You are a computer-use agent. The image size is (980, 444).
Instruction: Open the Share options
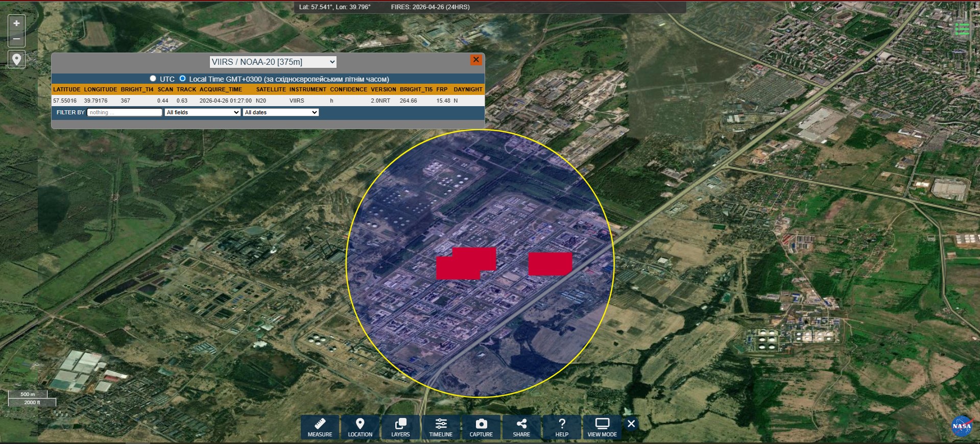521,427
